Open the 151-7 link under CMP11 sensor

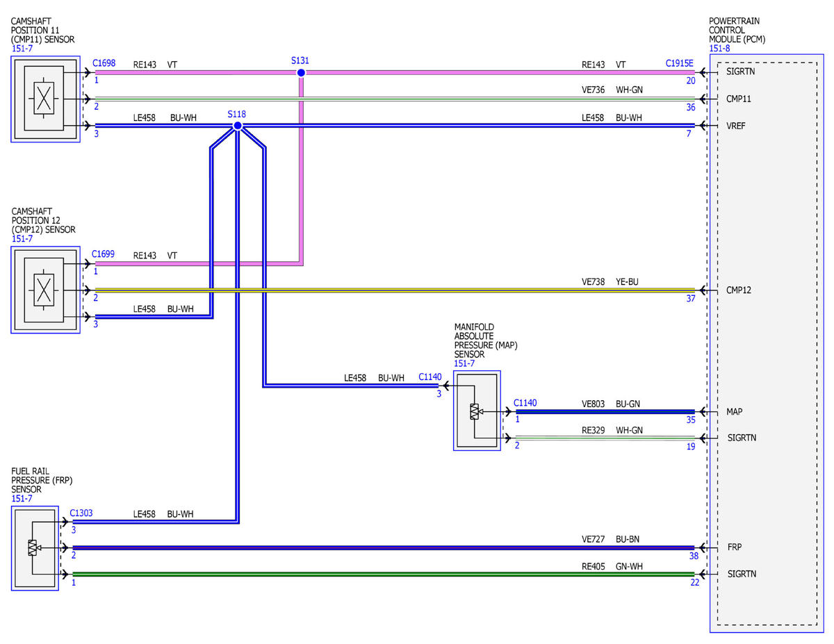coord(22,49)
